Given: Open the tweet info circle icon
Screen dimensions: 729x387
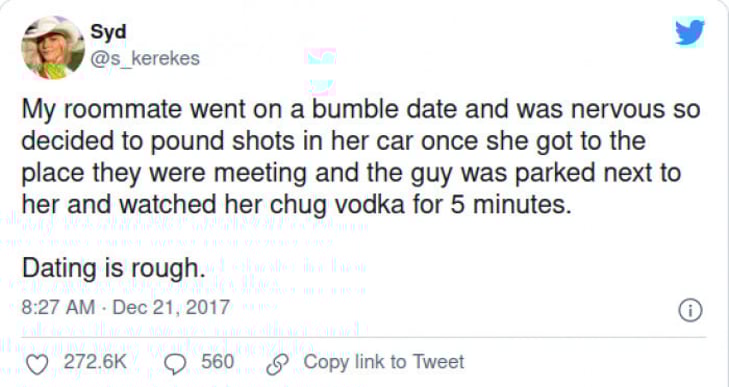Looking at the screenshot, I should click(690, 311).
